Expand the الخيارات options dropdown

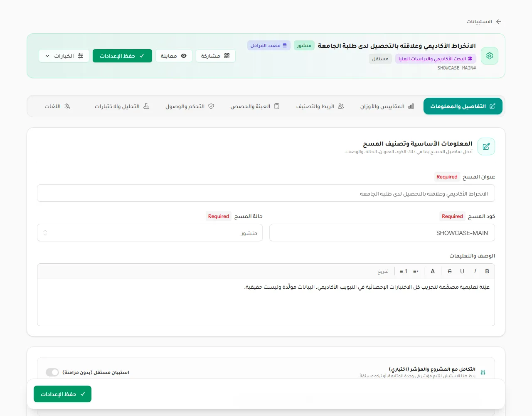64,56
